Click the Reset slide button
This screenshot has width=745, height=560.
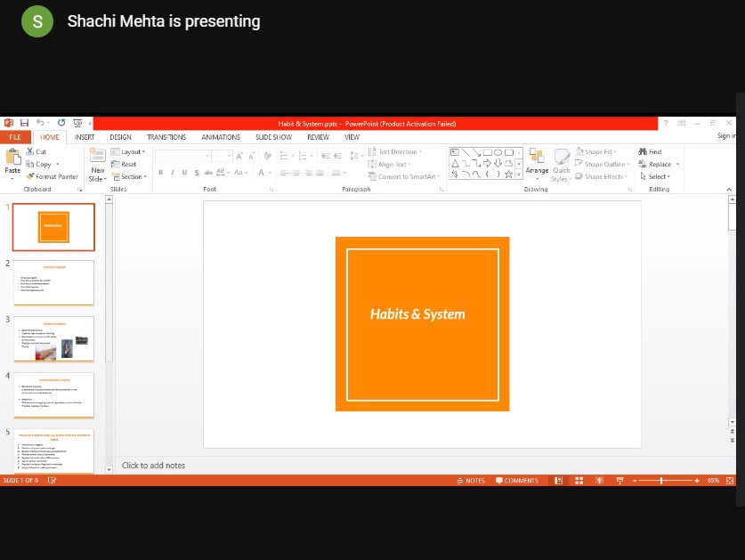click(124, 164)
